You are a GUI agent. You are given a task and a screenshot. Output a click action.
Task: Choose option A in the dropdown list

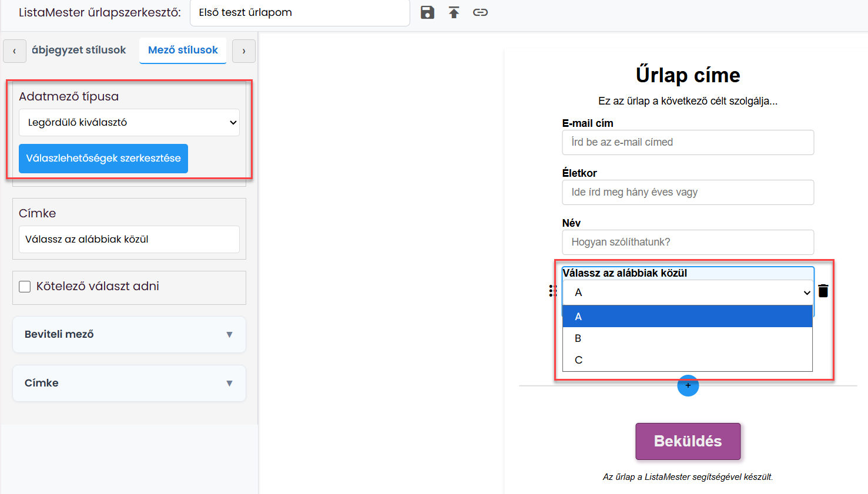click(688, 317)
